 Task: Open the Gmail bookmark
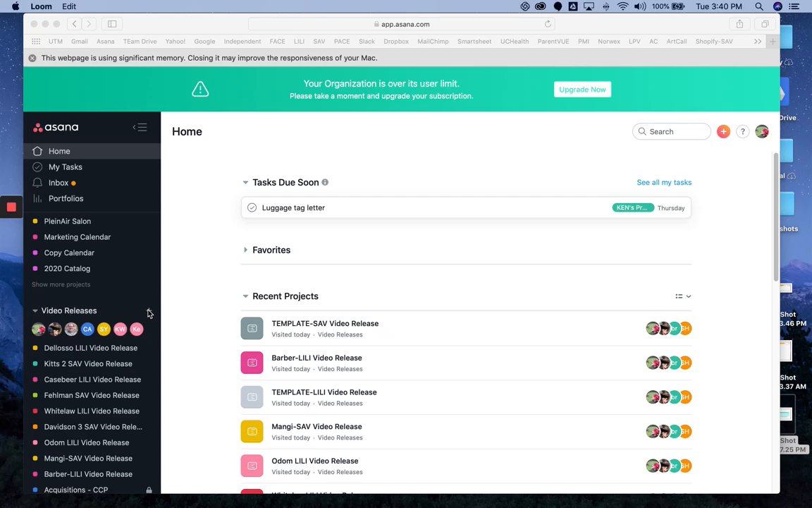[79, 42]
